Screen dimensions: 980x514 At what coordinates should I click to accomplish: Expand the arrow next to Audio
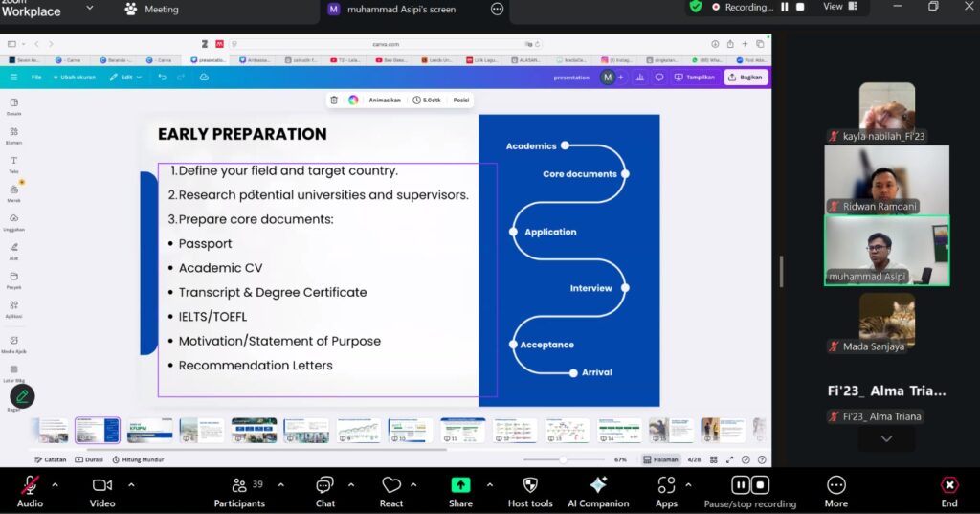[x=55, y=483]
